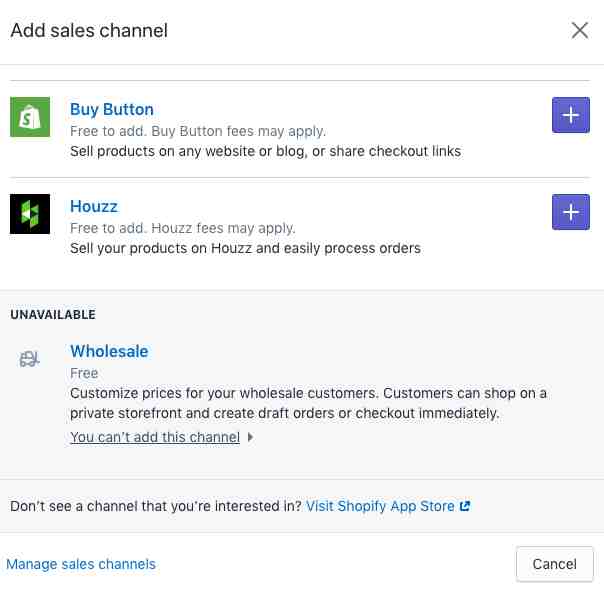Open Manage sales channels

pyautogui.click(x=81, y=564)
